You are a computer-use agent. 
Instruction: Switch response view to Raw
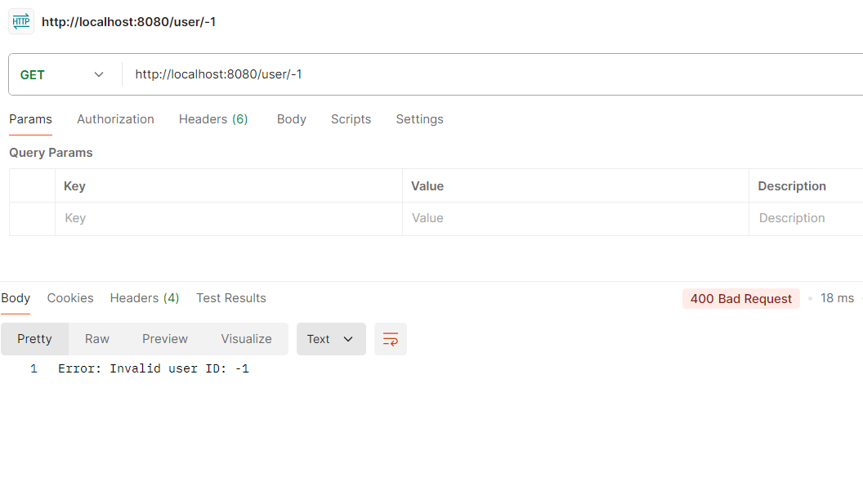97,339
